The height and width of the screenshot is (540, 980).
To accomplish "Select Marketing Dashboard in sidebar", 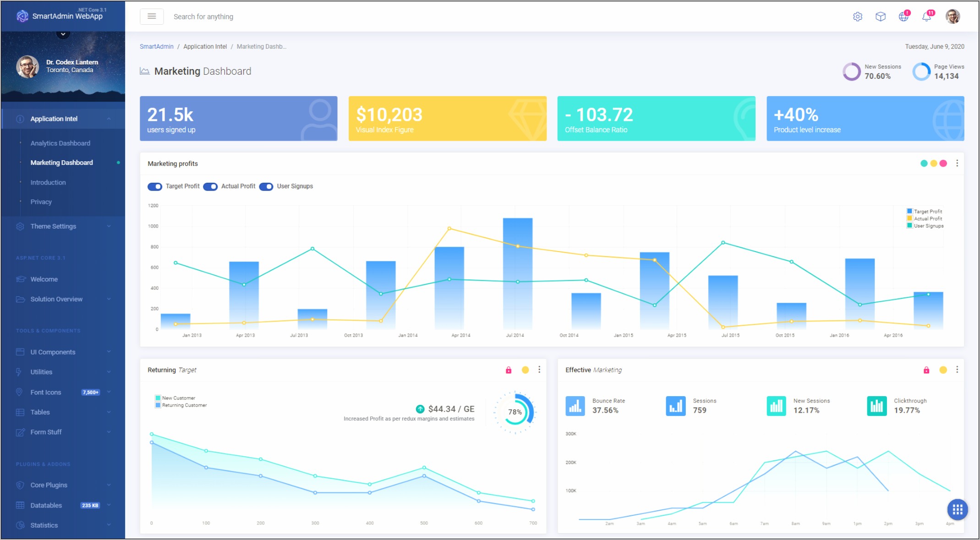I will (62, 163).
